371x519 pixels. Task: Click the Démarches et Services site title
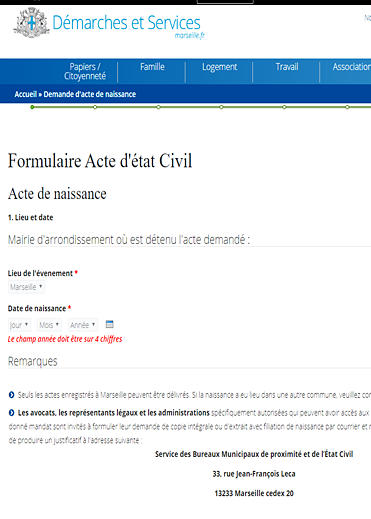pyautogui.click(x=126, y=23)
